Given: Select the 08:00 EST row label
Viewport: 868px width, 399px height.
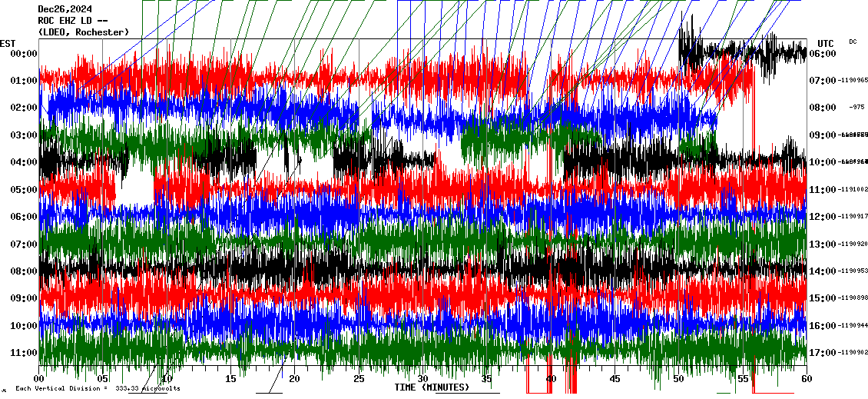Looking at the screenshot, I should point(24,271).
